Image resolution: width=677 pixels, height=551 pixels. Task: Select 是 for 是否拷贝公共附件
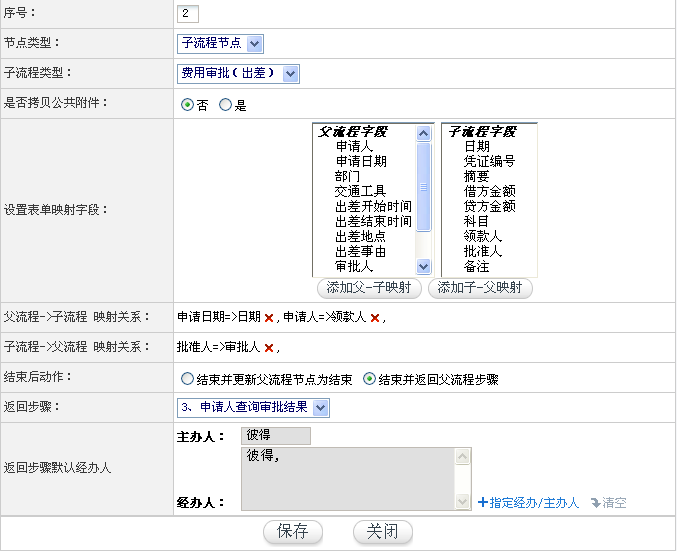225,104
